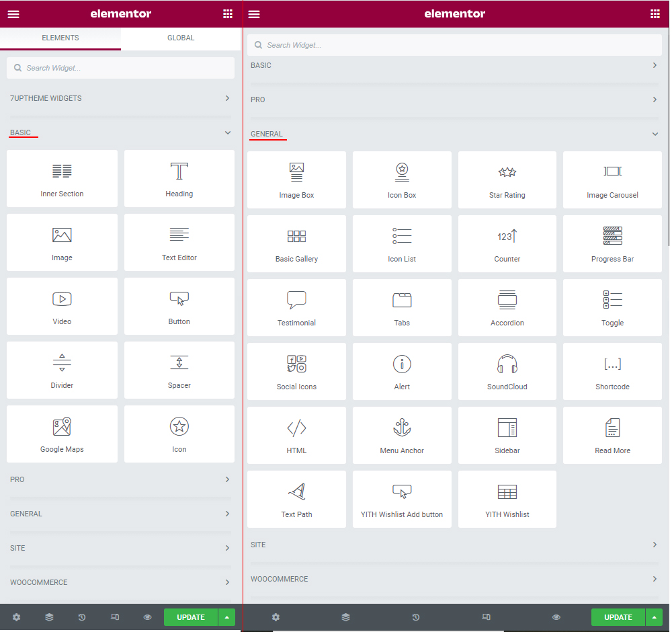Choose the Google Maps widget

[62, 434]
